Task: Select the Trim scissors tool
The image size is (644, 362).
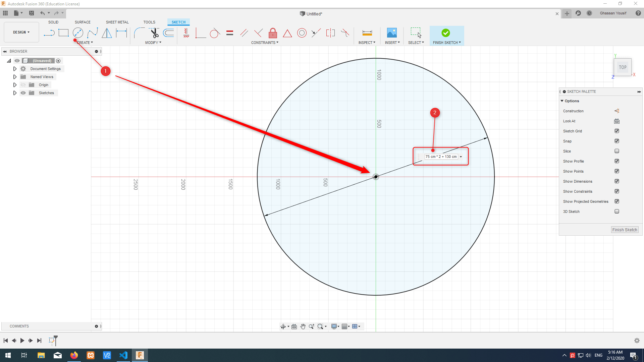Action: click(x=154, y=33)
